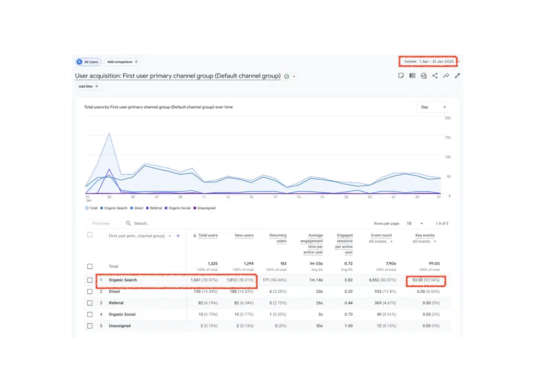Click the note-card icon near the share button
Image resolution: width=535 pixels, height=392 pixels.
click(401, 76)
